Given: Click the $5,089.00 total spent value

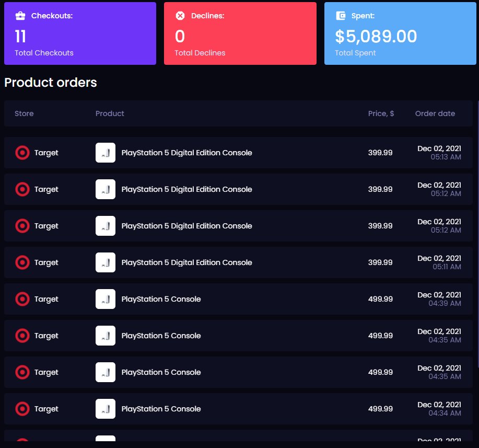Looking at the screenshot, I should point(376,37).
